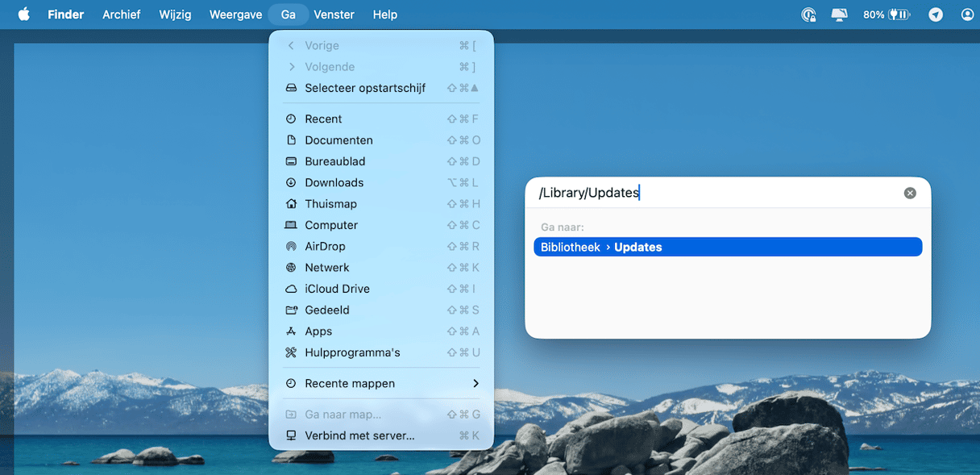Open the user account icon in menu bar
Screen dimensions: 980x475
pyautogui.click(x=967, y=15)
